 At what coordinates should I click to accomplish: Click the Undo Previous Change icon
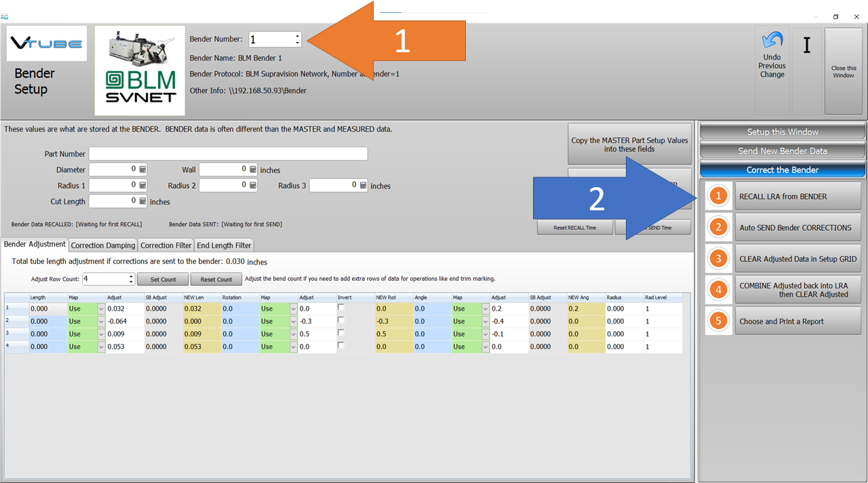[772, 41]
